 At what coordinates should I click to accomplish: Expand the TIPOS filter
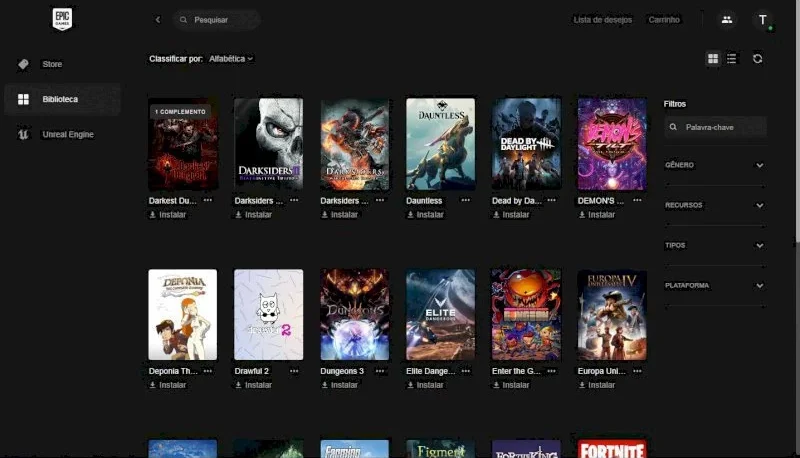click(714, 245)
